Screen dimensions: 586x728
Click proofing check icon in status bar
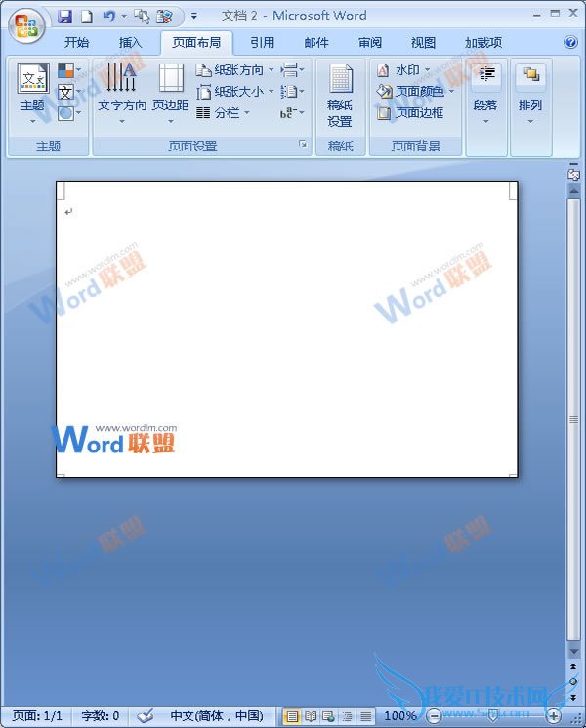(146, 716)
